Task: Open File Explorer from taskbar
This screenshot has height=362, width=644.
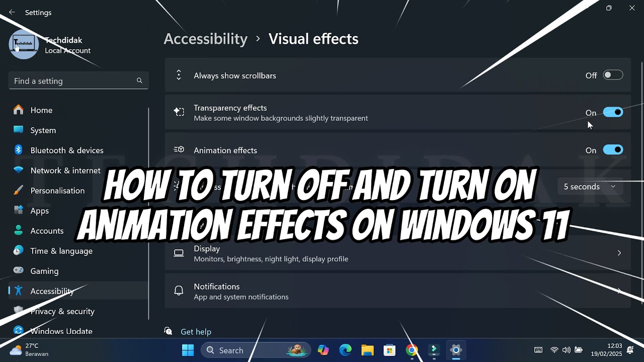Action: coord(367,350)
